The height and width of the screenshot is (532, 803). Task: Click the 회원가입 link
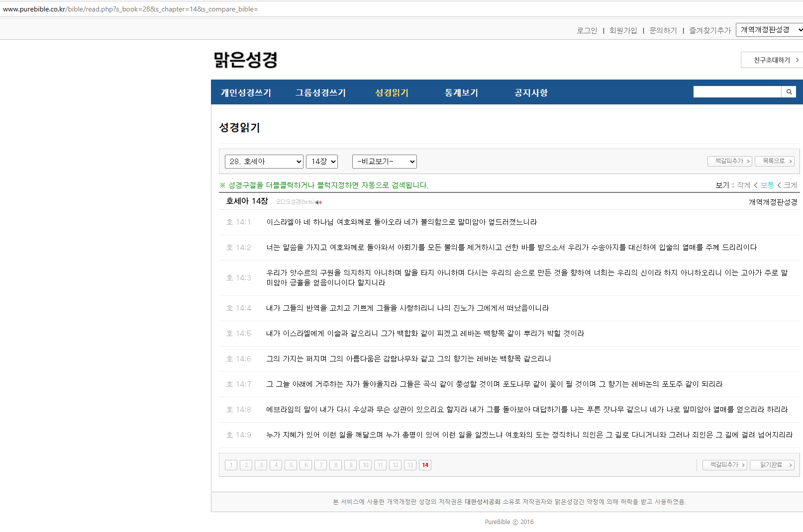point(623,30)
